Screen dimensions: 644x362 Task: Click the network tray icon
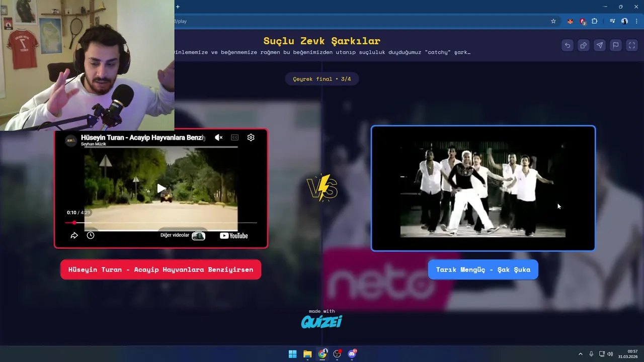(x=602, y=354)
